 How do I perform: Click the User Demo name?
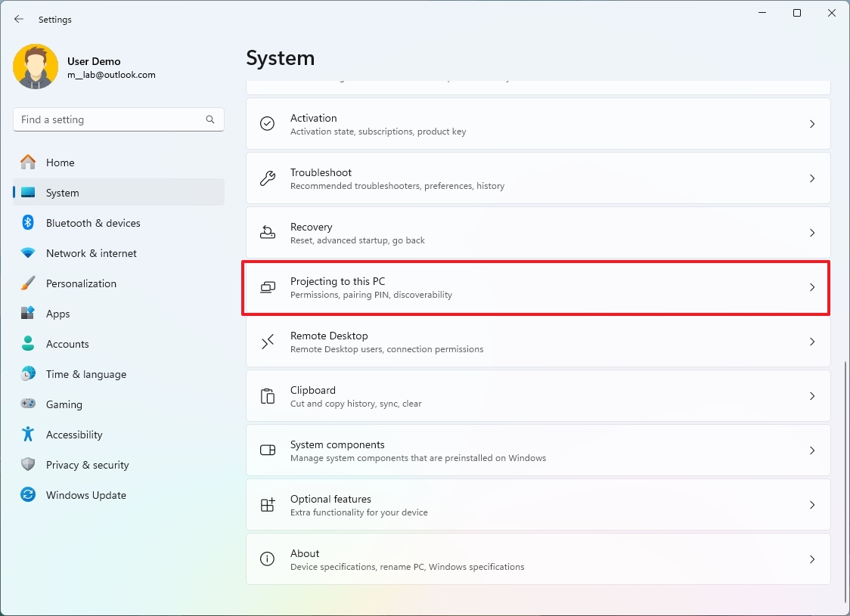pyautogui.click(x=94, y=61)
